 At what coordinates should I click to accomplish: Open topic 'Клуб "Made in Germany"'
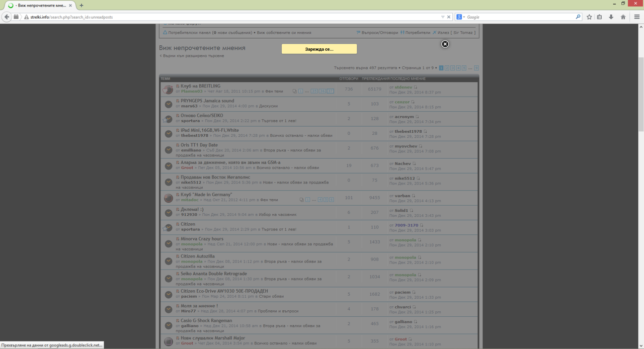(x=206, y=195)
